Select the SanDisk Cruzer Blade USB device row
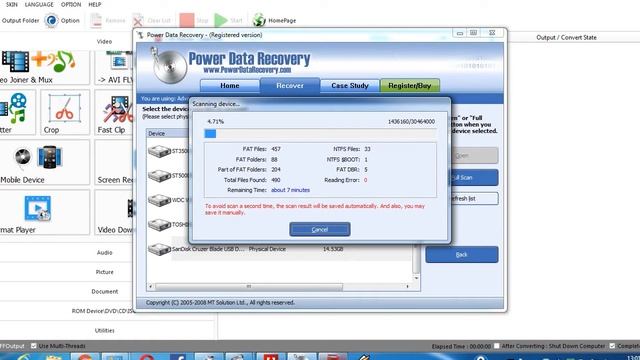 (x=280, y=249)
